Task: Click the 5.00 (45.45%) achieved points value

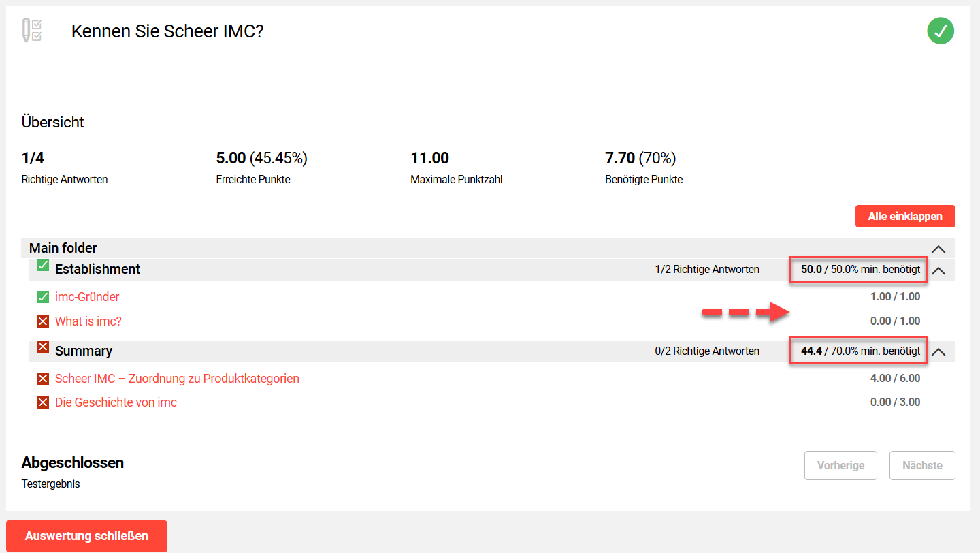Action: point(262,159)
